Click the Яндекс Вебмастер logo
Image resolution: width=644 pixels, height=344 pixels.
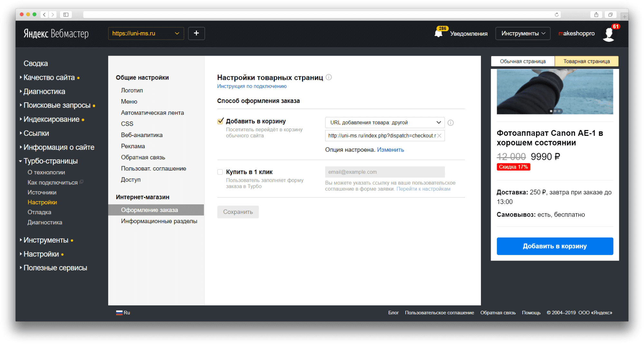click(56, 33)
